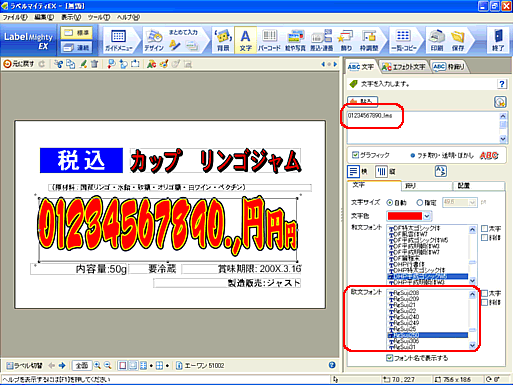Open the デザイン design step
Screen dimensions: 513x385
[x=154, y=41]
